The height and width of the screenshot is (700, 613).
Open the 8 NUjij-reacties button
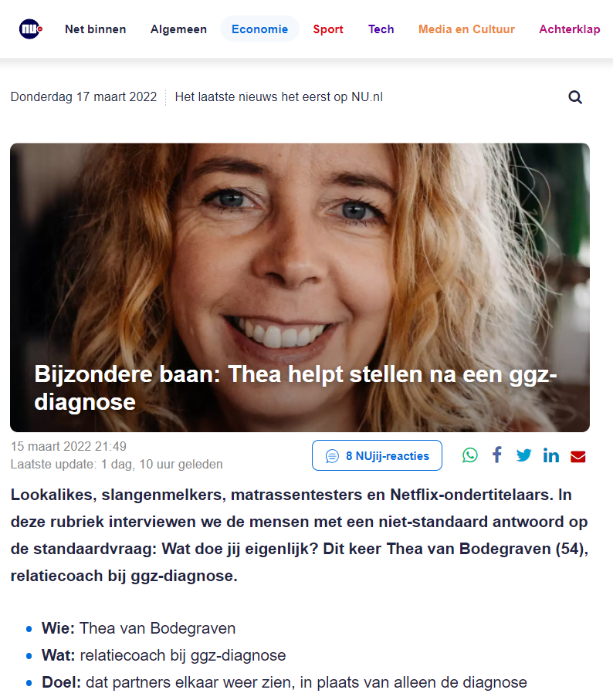pyautogui.click(x=377, y=455)
